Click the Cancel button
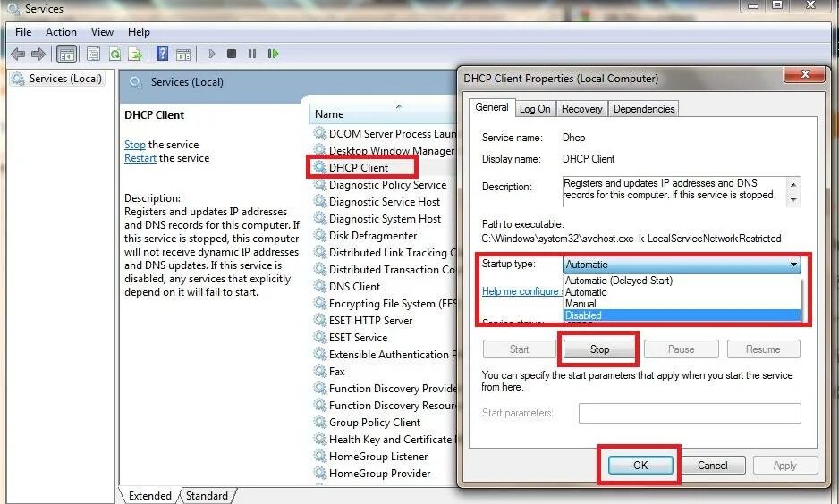 [x=713, y=466]
